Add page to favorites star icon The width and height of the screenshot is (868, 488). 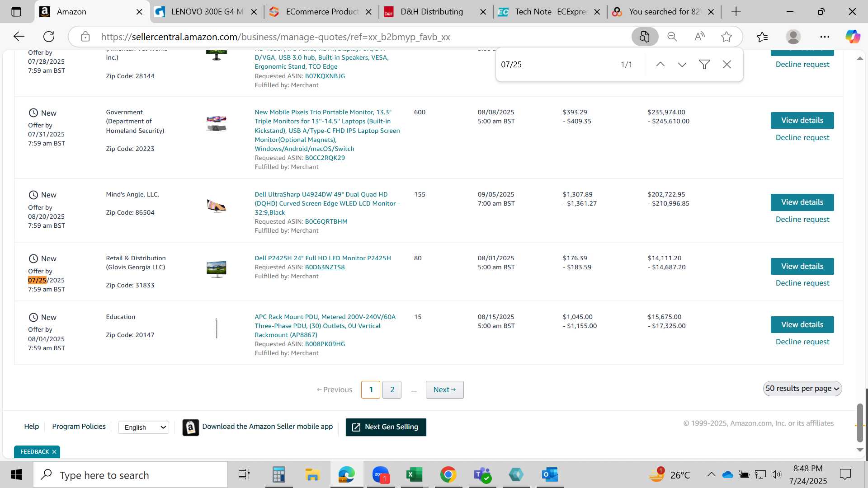[x=726, y=37]
